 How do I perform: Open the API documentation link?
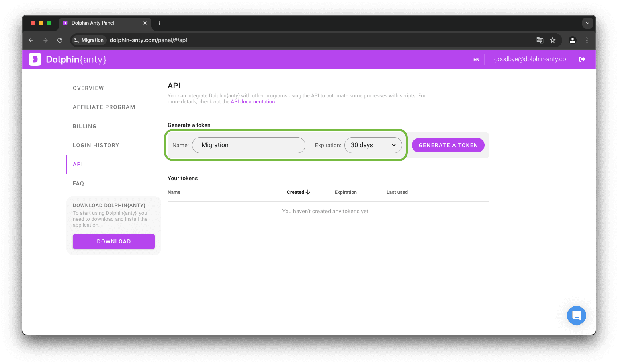(x=253, y=102)
